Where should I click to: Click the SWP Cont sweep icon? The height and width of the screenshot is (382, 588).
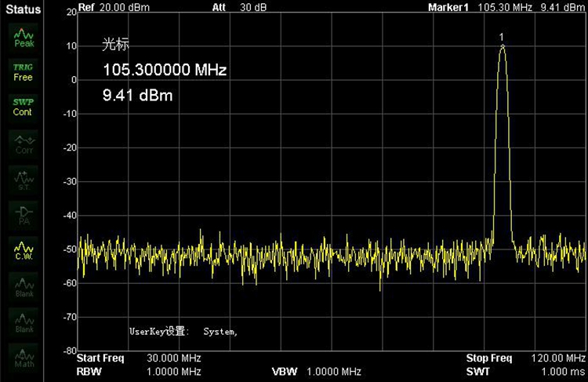point(24,107)
